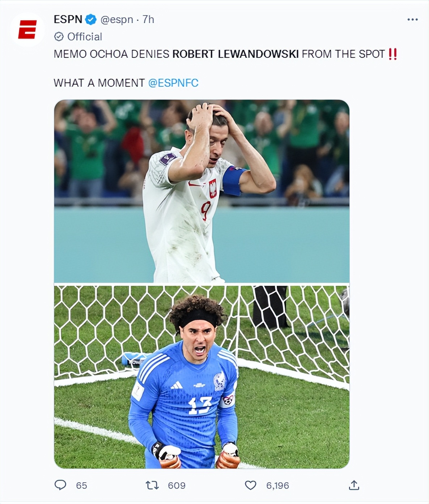
Task: Click the 7h timestamp
Action: click(x=148, y=19)
